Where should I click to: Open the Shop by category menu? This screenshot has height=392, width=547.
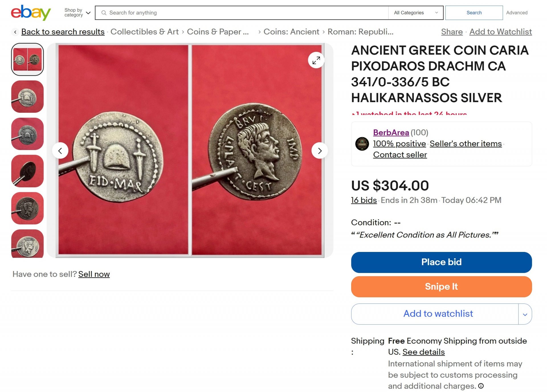click(77, 13)
